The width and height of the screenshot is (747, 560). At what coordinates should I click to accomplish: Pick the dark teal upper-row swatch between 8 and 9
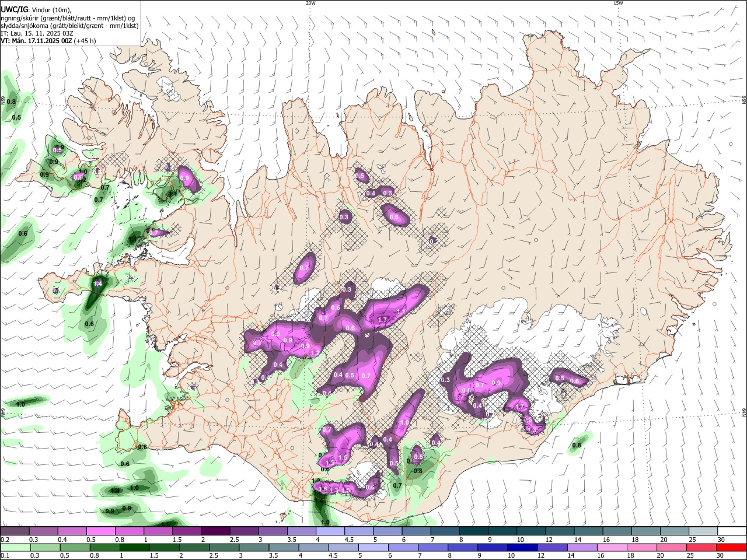point(474,531)
